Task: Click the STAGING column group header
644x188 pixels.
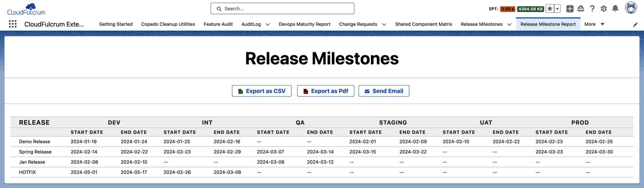Action: [x=393, y=122]
